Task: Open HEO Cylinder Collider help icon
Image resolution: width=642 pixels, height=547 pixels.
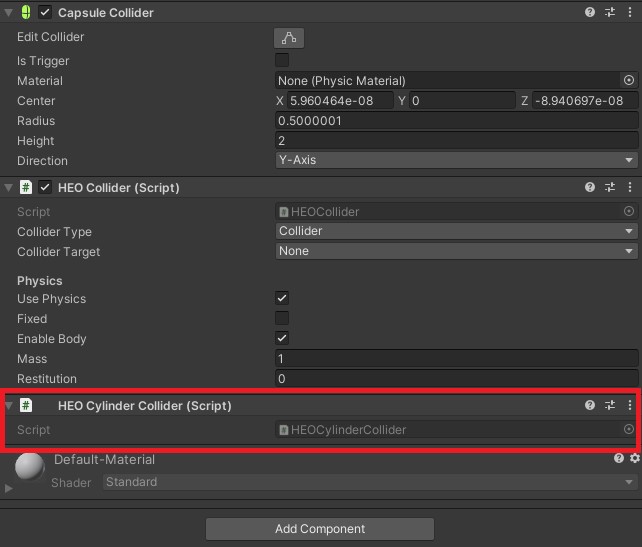Action: pos(590,406)
